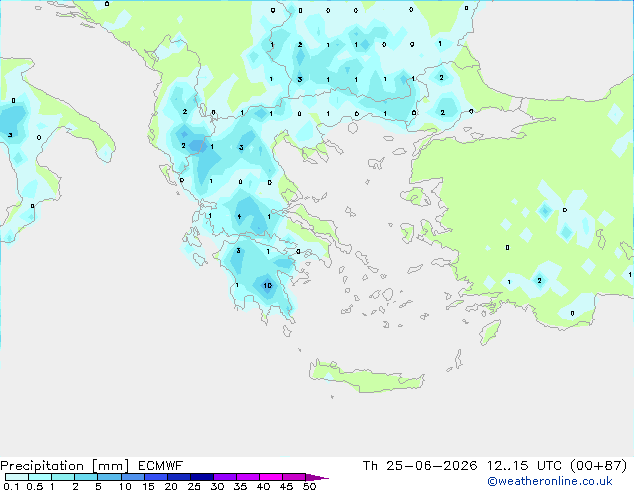Click legend tick label '0.5'
The height and width of the screenshot is (490, 634).
pyautogui.click(x=34, y=486)
